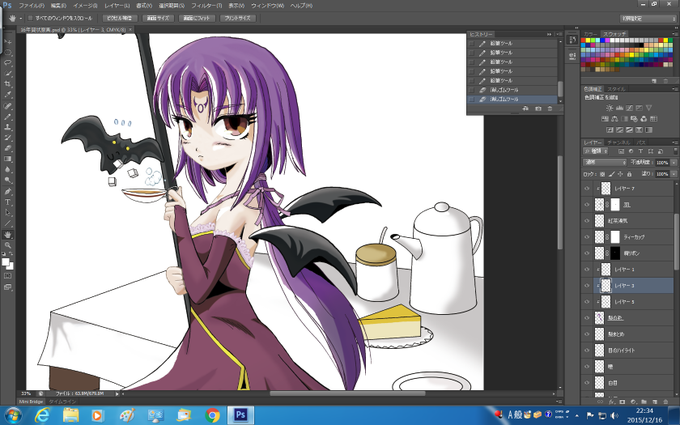The image size is (680, 425).
Task: Delete current state in History panel
Action: pos(550,108)
